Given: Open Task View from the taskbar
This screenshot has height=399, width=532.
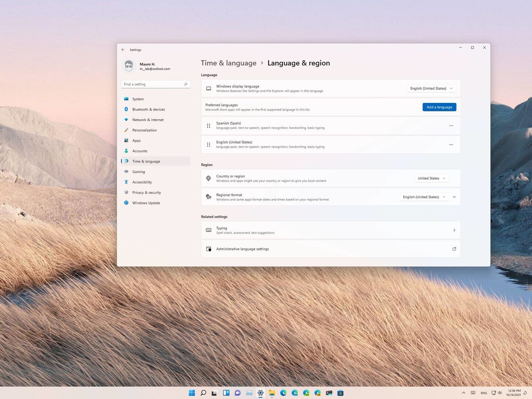Looking at the screenshot, I should 215,393.
